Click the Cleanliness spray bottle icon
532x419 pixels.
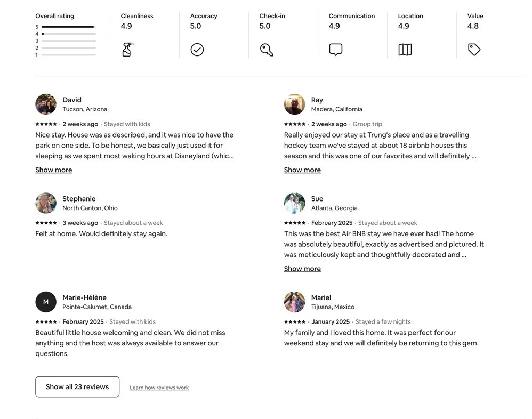tap(127, 50)
